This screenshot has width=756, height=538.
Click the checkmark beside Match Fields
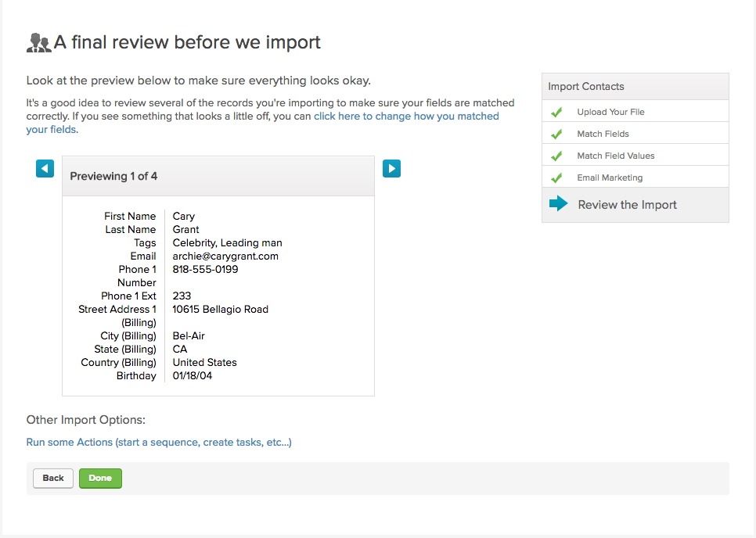click(x=556, y=134)
